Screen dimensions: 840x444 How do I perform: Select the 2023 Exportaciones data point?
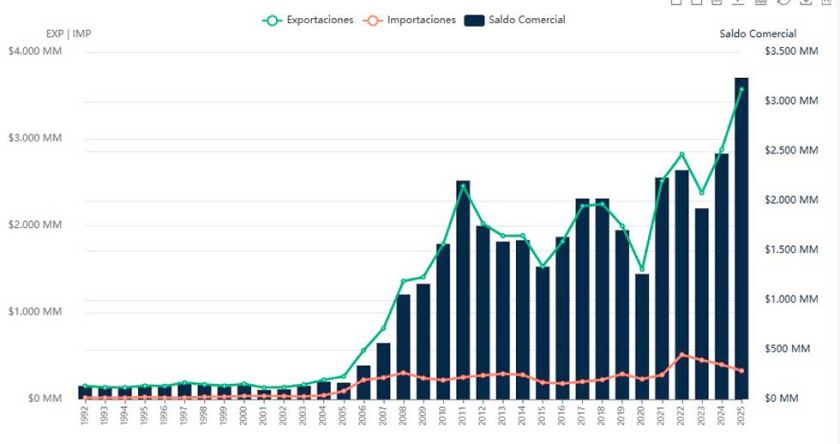tap(702, 193)
